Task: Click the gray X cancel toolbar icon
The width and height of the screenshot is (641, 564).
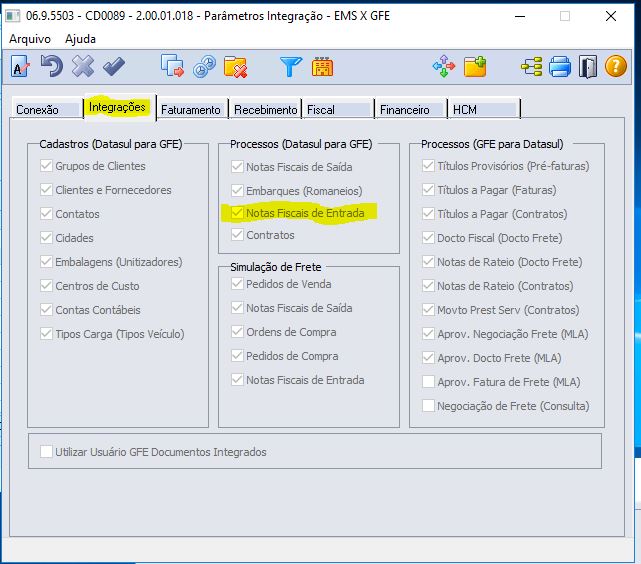Action: pyautogui.click(x=83, y=67)
